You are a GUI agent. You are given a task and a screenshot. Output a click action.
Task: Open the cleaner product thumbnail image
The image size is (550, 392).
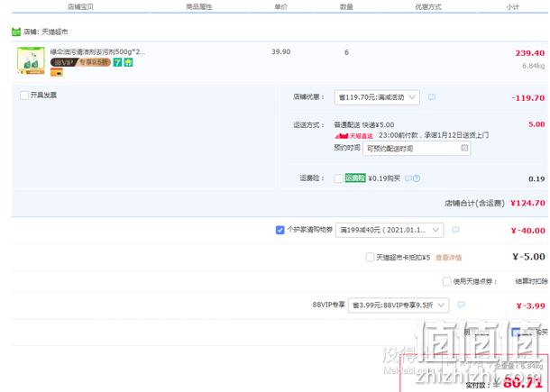pos(31,60)
